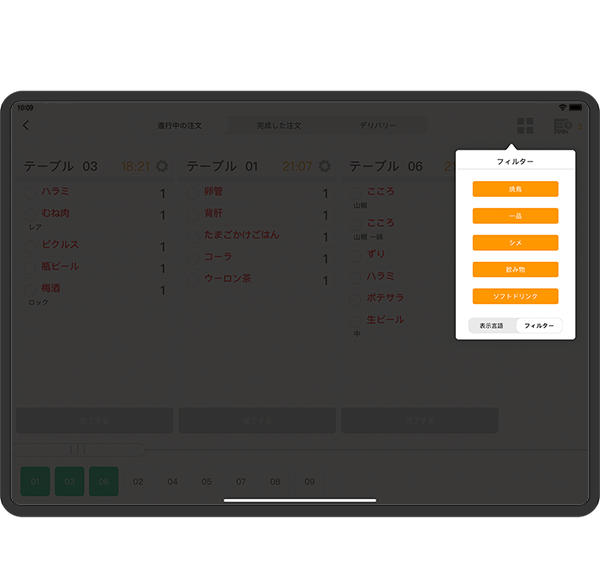Switch to 完成した注文 tab
The width and height of the screenshot is (600, 569).
pos(279,126)
